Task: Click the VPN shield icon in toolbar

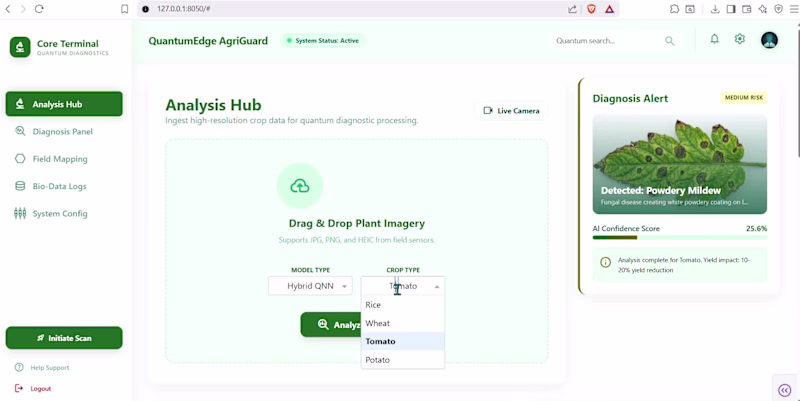Action: pyautogui.click(x=779, y=9)
